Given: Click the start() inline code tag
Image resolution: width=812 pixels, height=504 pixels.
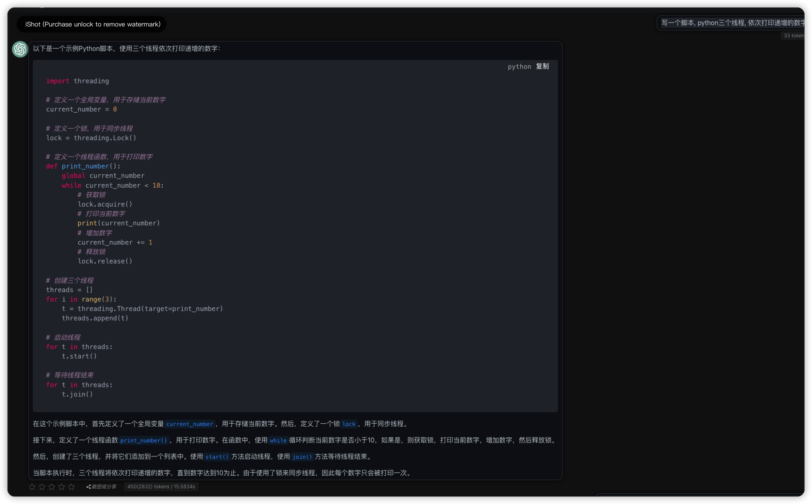Looking at the screenshot, I should point(217,457).
